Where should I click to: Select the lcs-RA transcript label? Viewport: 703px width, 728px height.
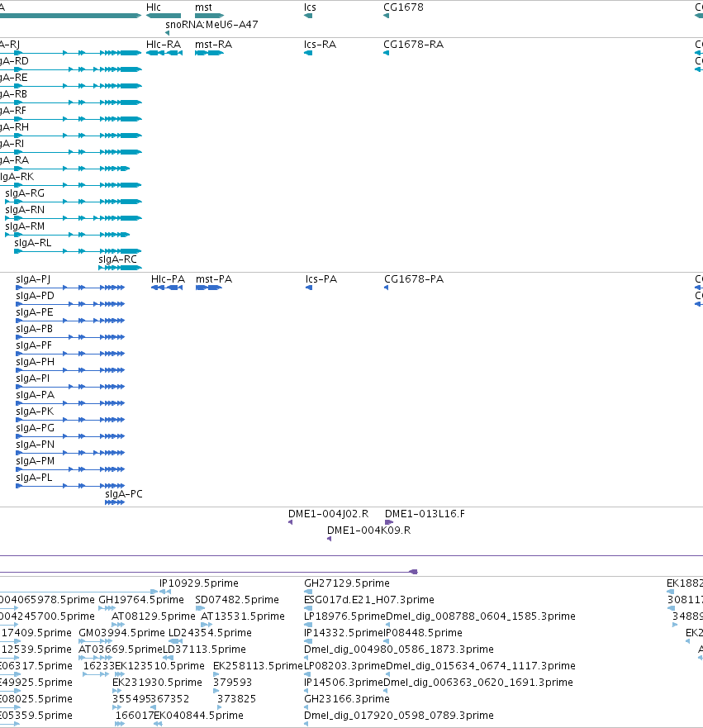click(x=320, y=45)
